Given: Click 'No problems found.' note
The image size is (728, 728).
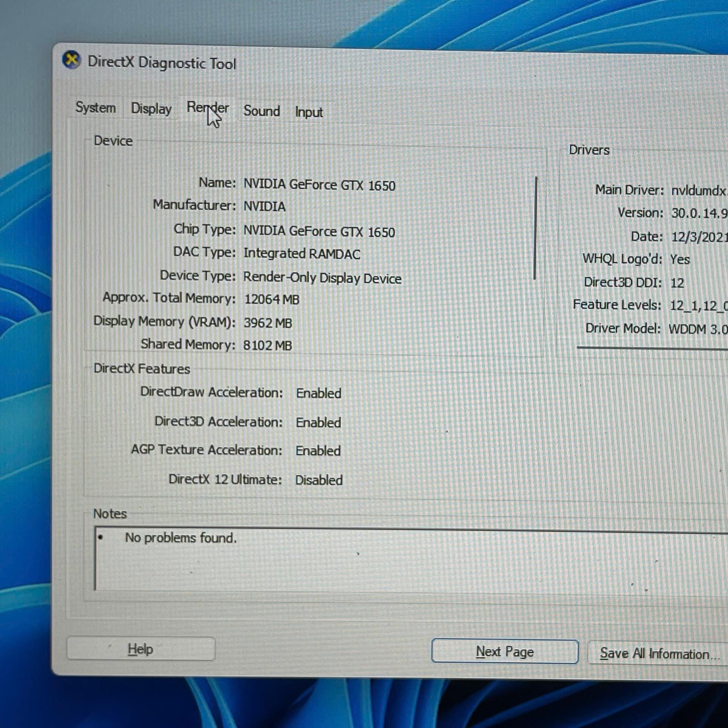Looking at the screenshot, I should tap(181, 538).
